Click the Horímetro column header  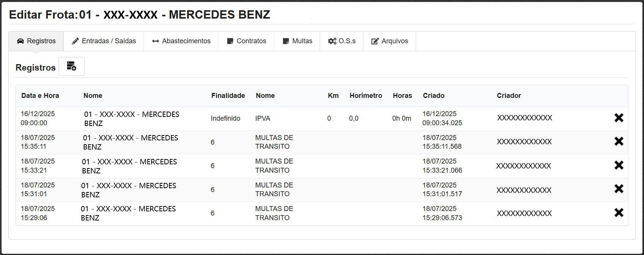click(x=365, y=96)
